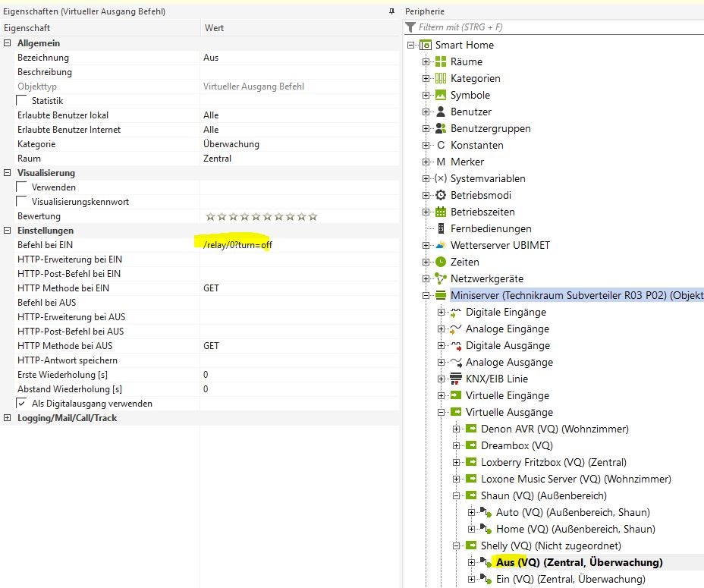Click the pin icon of Eigenschaften panel

click(391, 11)
